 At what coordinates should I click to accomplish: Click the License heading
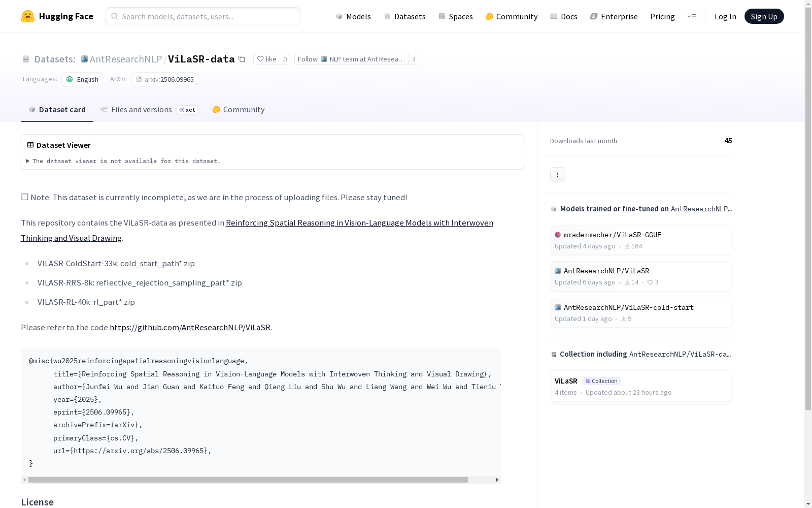[x=37, y=502]
